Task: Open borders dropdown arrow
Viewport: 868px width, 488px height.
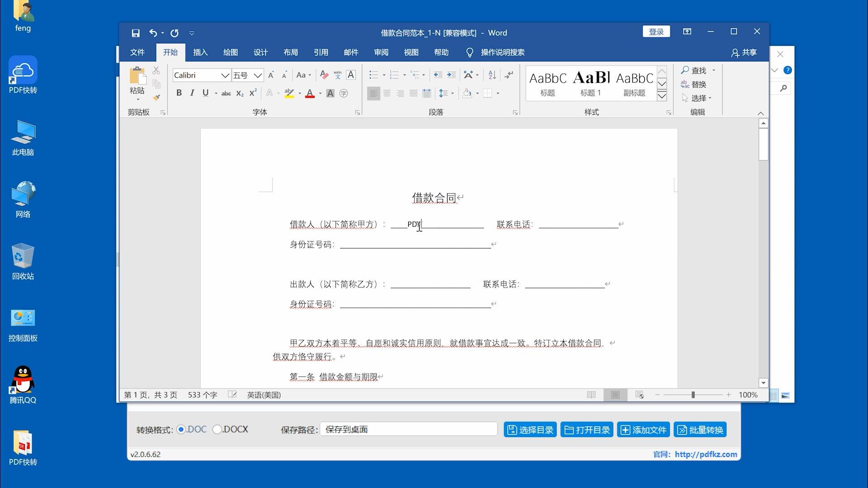Action: pyautogui.click(x=498, y=94)
